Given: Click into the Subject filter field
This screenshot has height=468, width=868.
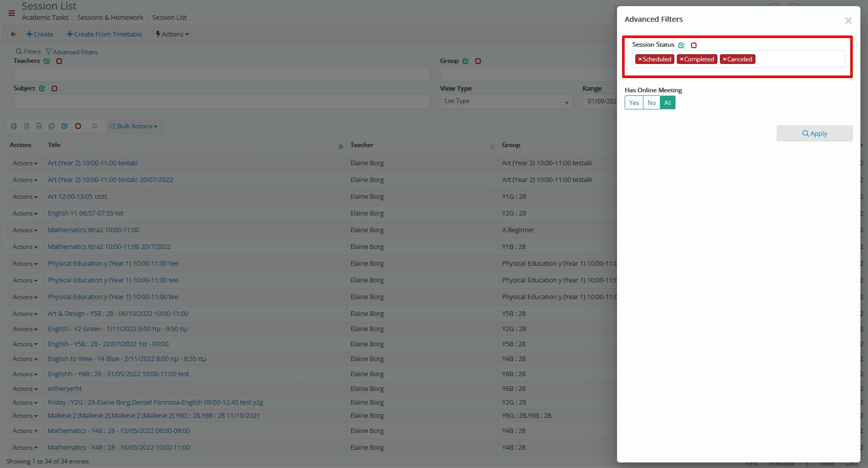Looking at the screenshot, I should (222, 101).
